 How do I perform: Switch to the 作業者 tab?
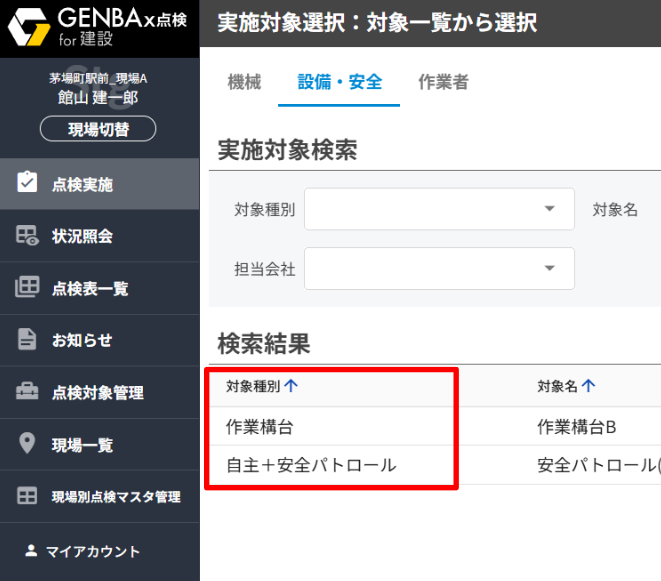pos(443,82)
